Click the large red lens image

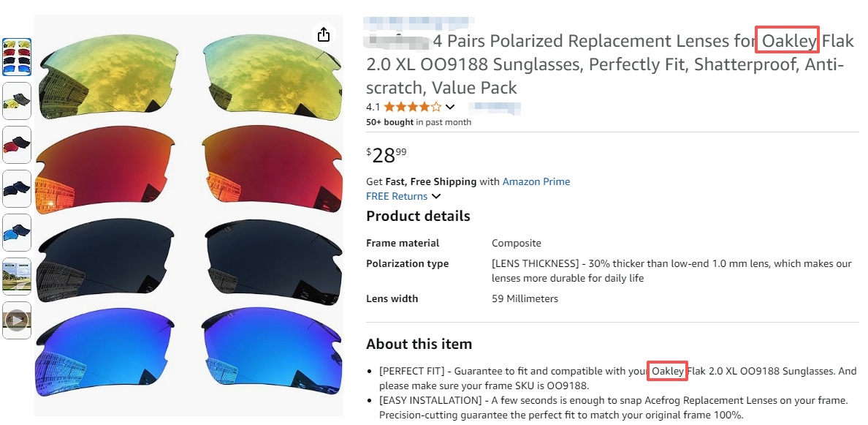(x=189, y=167)
